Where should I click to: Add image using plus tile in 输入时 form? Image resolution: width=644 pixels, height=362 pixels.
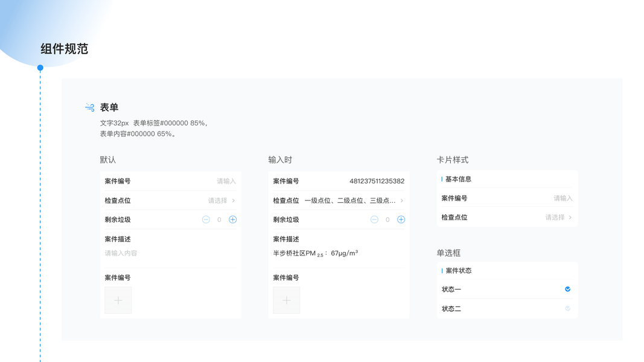[x=286, y=300]
